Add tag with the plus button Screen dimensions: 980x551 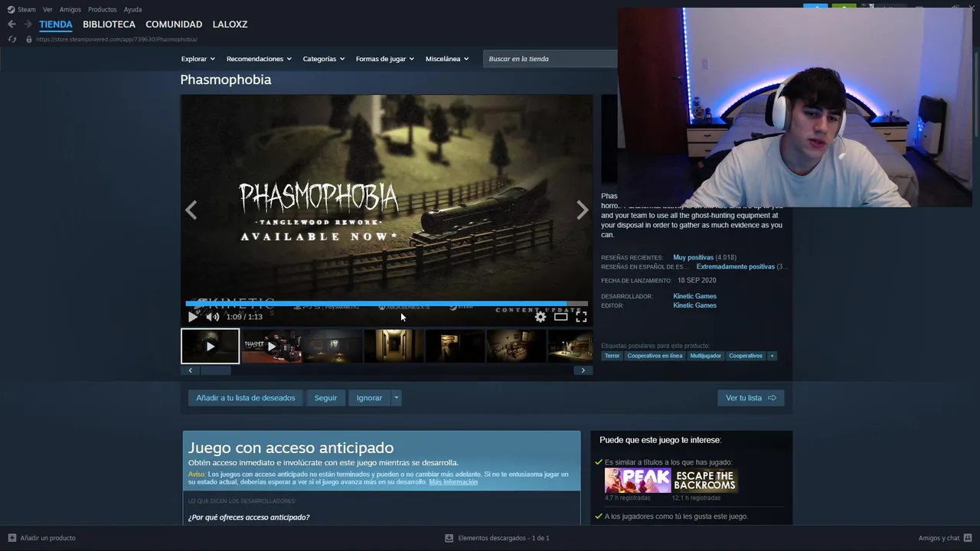[x=772, y=356]
